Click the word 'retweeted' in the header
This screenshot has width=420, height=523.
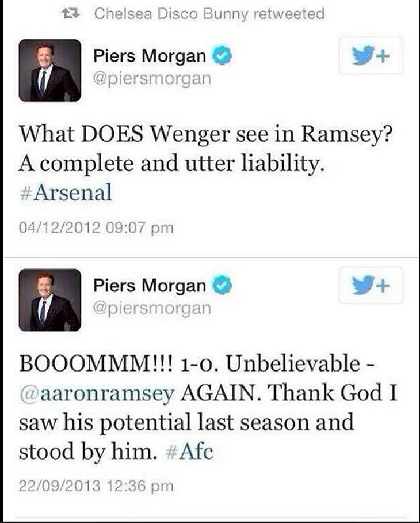[289, 13]
